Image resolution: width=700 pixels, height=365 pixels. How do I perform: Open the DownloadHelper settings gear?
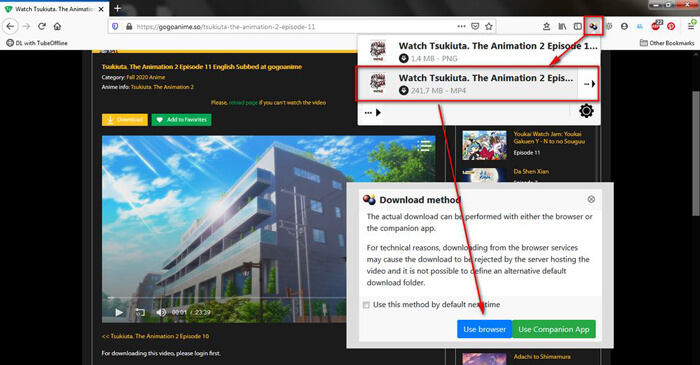click(586, 111)
